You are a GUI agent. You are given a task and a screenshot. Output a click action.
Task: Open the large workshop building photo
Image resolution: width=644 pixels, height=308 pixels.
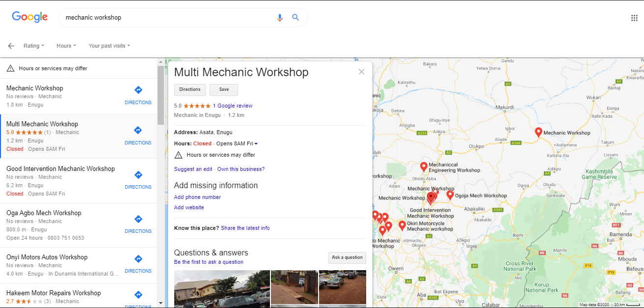(222, 289)
